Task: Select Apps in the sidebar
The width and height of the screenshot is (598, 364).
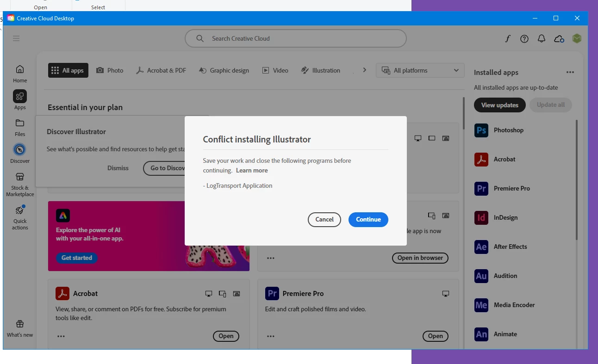Action: coord(20,100)
